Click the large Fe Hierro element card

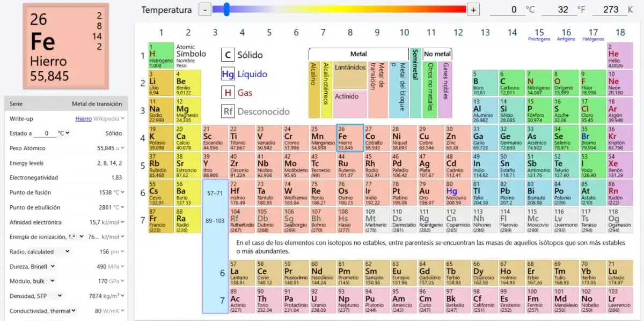pos(66,47)
